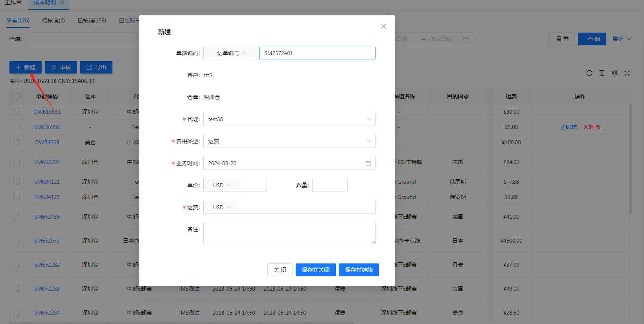Image resolution: width=644 pixels, height=324 pixels.
Task: Close the 新建 dialog with X icon
Action: coord(383,26)
